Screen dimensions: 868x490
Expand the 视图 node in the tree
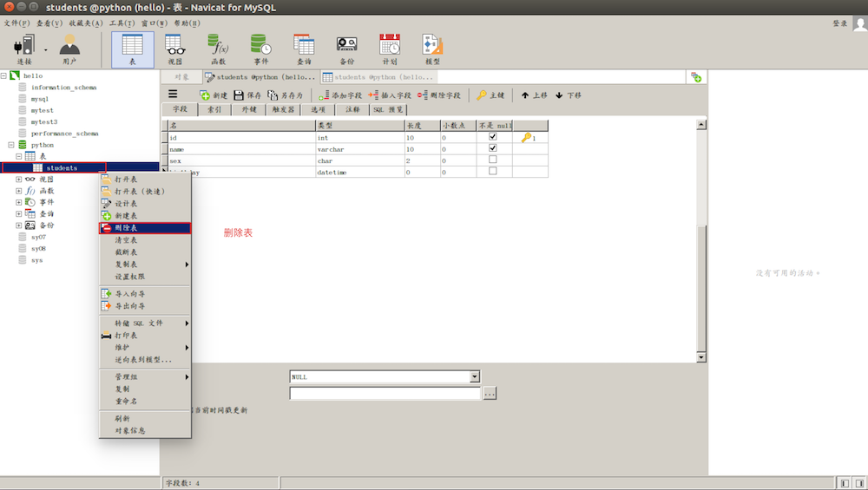tap(19, 180)
